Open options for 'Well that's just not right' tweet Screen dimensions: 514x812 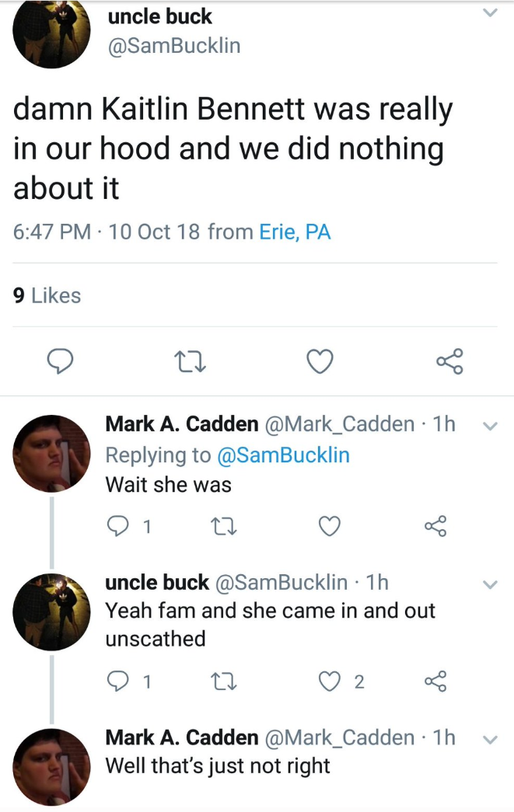click(490, 740)
